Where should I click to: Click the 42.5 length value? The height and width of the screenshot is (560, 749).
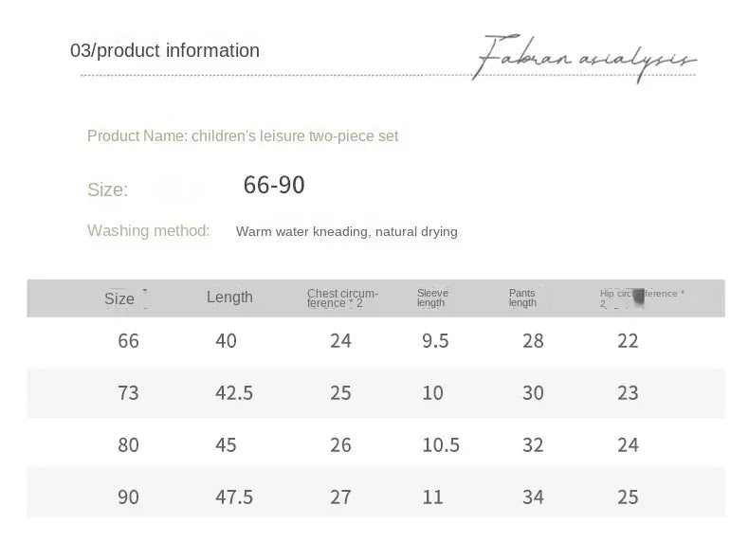(234, 393)
